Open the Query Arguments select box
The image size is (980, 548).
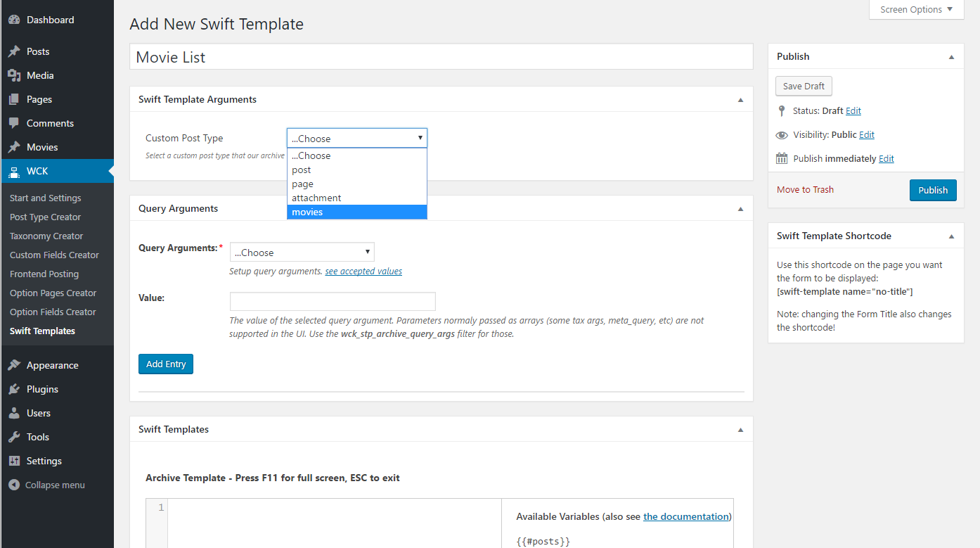click(302, 252)
